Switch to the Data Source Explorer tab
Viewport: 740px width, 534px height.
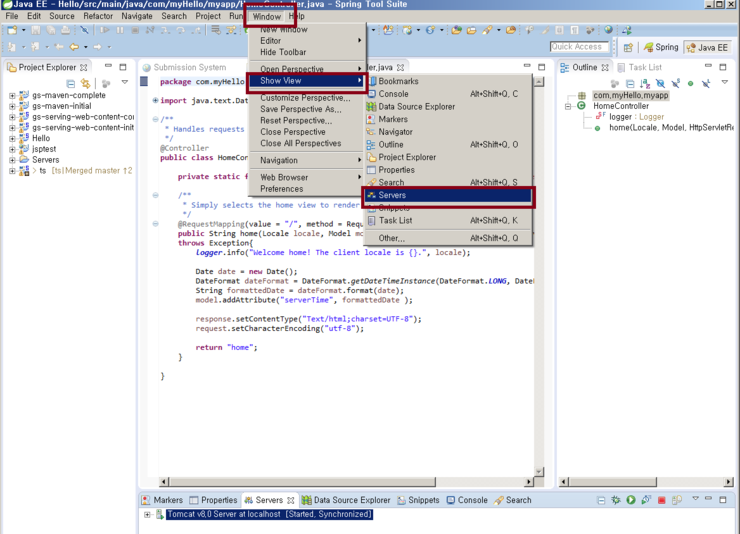click(x=346, y=500)
